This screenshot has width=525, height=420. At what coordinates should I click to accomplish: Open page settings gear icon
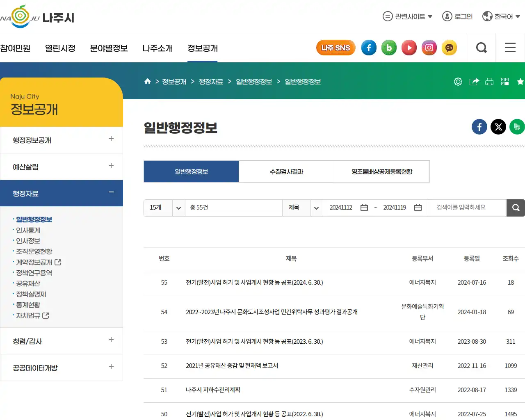coord(458,82)
